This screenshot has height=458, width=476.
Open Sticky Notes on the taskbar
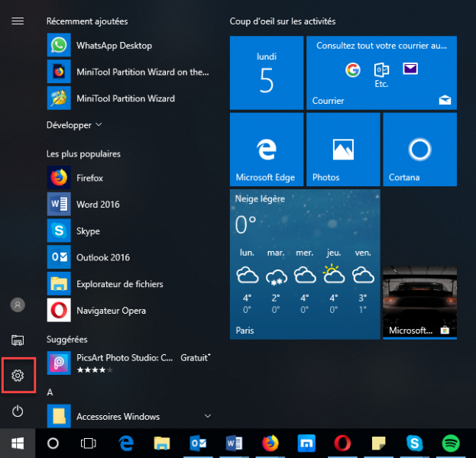point(378,443)
